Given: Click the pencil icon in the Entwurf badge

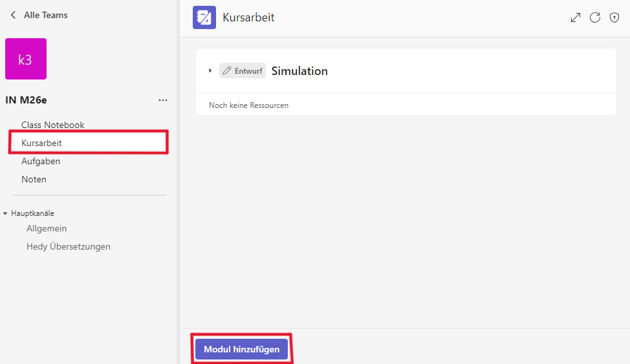Looking at the screenshot, I should 227,70.
